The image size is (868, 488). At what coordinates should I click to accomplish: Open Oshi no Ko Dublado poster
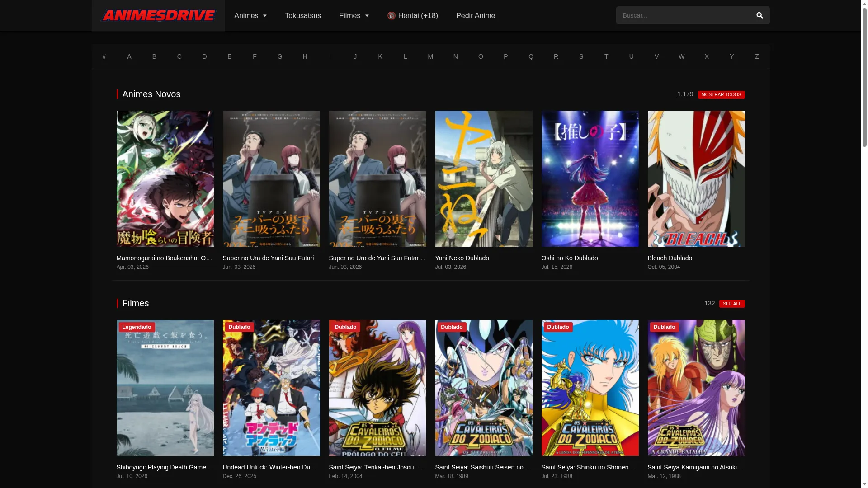(x=590, y=178)
